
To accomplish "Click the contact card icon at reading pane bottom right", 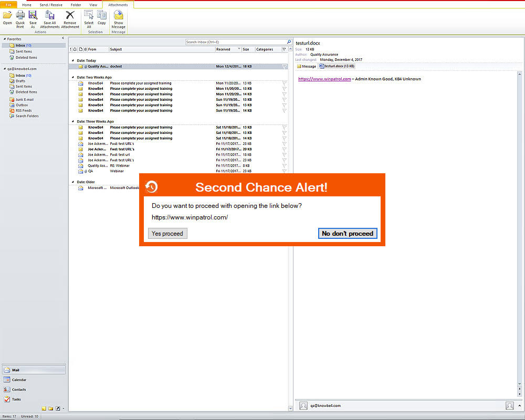I will click(510, 406).
